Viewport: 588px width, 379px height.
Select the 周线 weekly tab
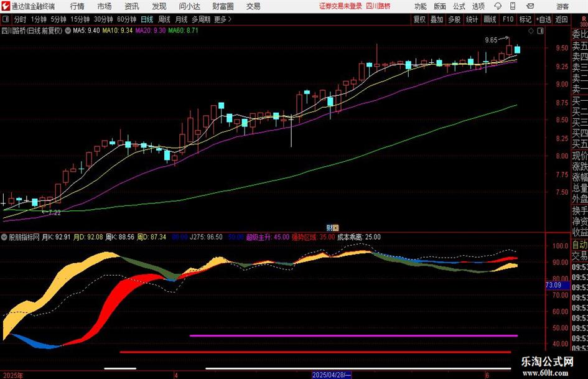pyautogui.click(x=164, y=19)
